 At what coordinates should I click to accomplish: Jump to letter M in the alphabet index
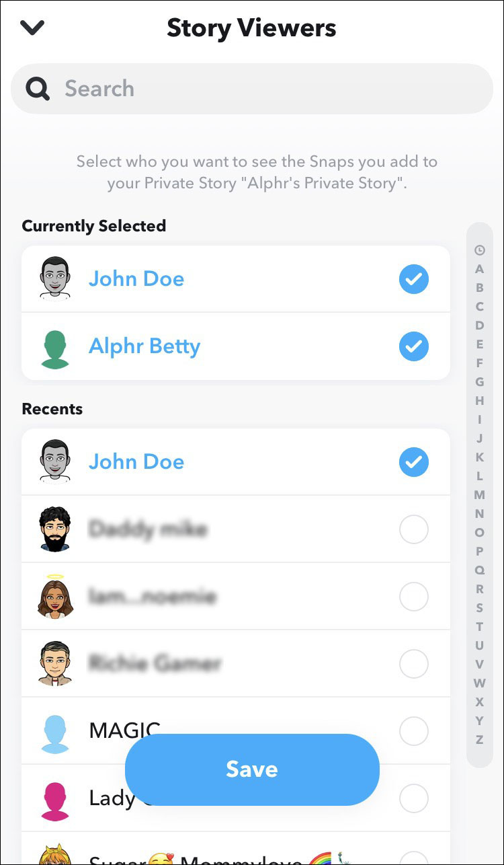479,495
